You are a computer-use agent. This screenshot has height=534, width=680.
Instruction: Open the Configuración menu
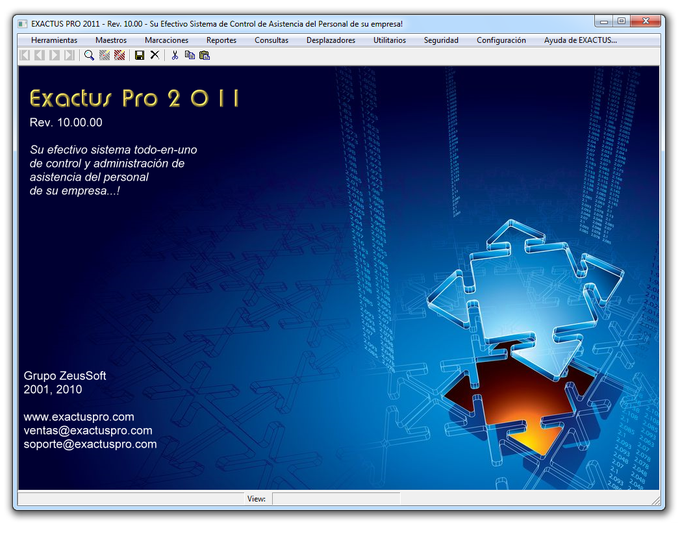[501, 40]
